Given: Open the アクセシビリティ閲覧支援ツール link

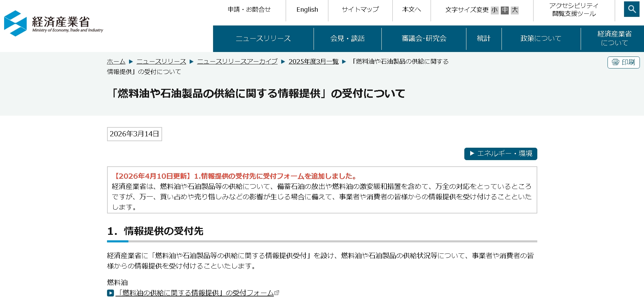Looking at the screenshot, I should 574,10.
